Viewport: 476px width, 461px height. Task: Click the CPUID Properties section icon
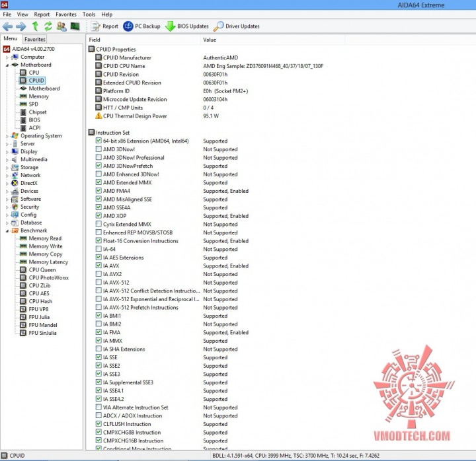click(x=91, y=49)
